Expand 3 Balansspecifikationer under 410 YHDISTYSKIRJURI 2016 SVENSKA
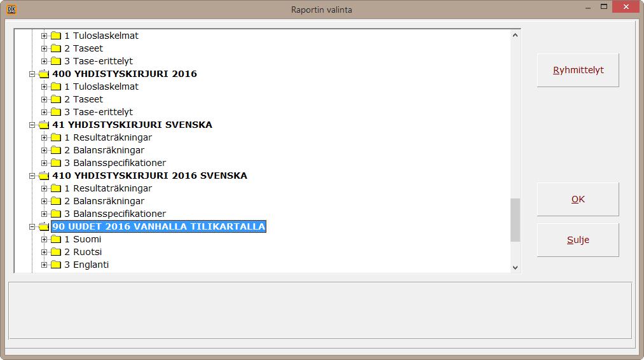 (44, 214)
